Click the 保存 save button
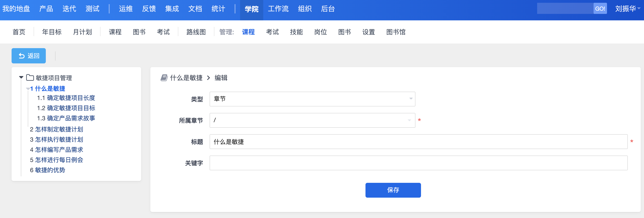The image size is (644, 218). tap(393, 190)
